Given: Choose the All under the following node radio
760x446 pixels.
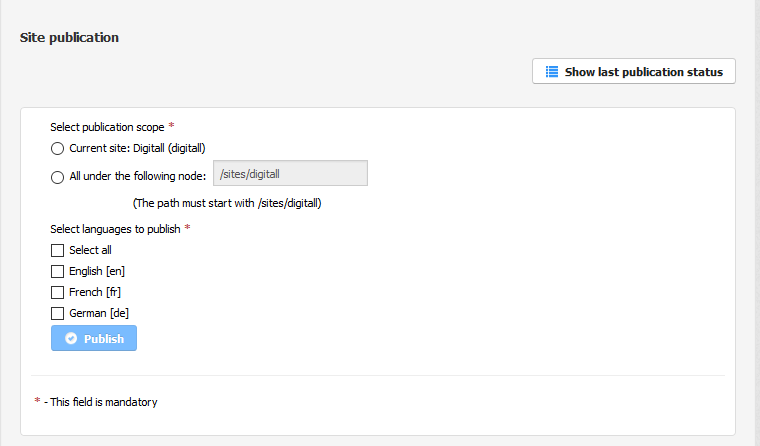Looking at the screenshot, I should 57,177.
